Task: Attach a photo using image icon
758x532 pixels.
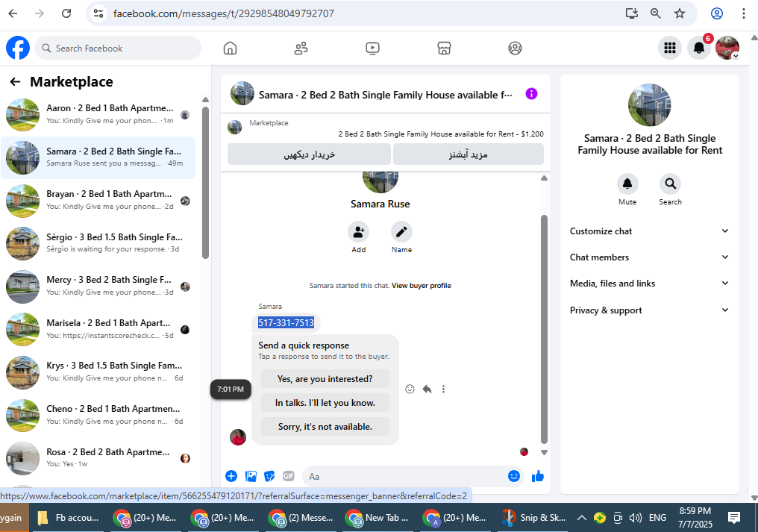Action: (251, 476)
